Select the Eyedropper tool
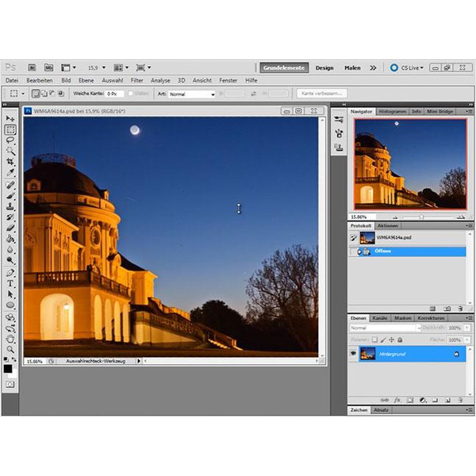Screen dimensions: 476x476 (x=11, y=173)
